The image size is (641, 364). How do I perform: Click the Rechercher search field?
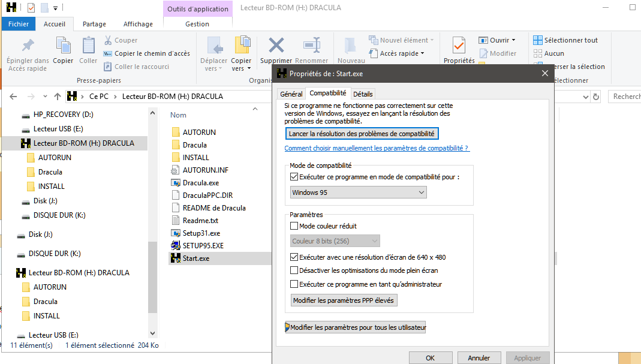click(x=625, y=97)
